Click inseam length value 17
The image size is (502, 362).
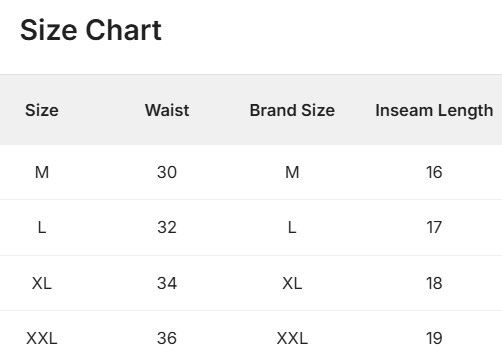point(434,228)
